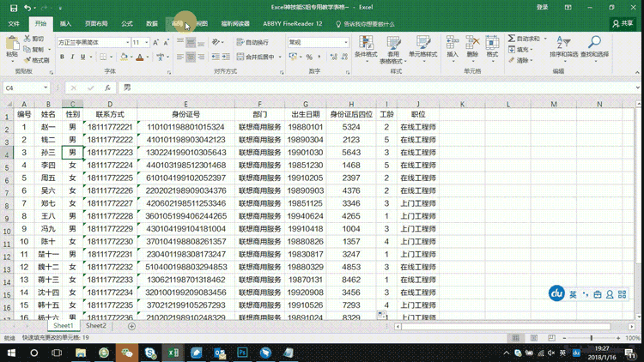This screenshot has height=362, width=644.
Task: Click the zoom slider in status bar
Action: click(592, 338)
